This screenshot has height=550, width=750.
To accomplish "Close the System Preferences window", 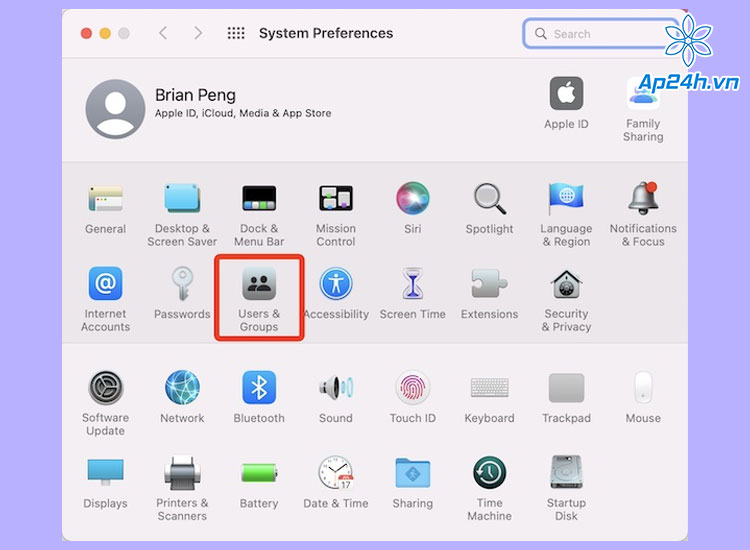I will coord(86,33).
